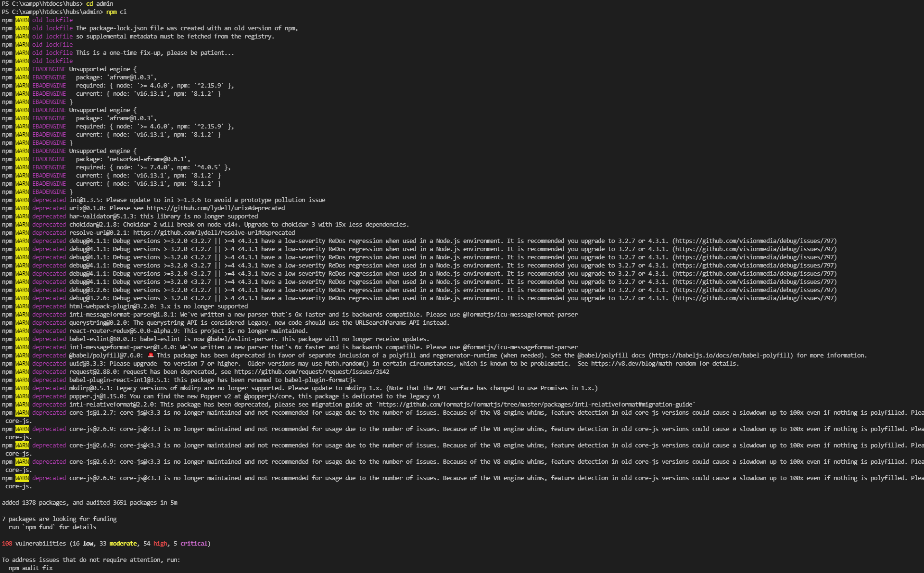Click 'added 1378 packages, and audited 3651 packages' line

89,503
